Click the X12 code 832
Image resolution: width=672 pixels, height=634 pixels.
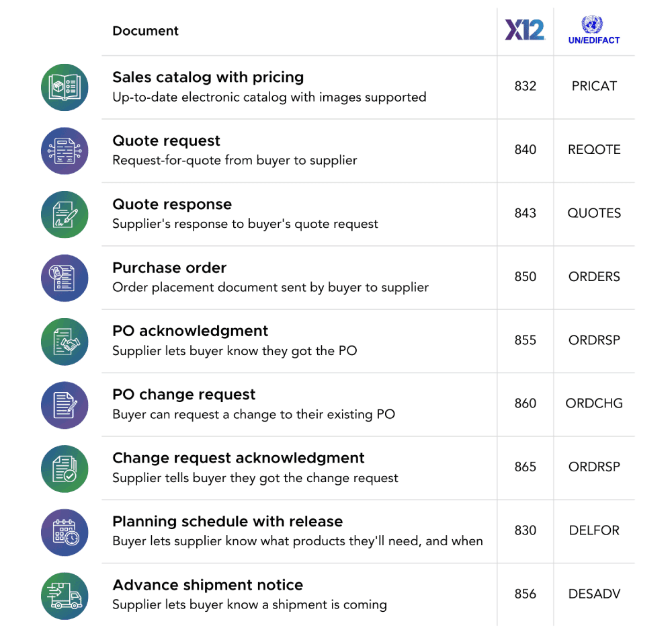click(x=525, y=86)
